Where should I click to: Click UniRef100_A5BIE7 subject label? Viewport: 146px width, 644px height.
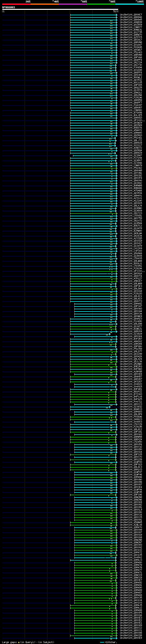click(x=131, y=281)
